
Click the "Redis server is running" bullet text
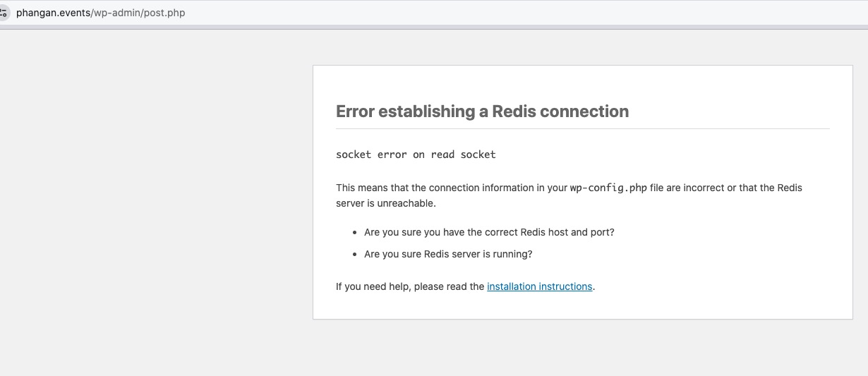click(x=448, y=254)
